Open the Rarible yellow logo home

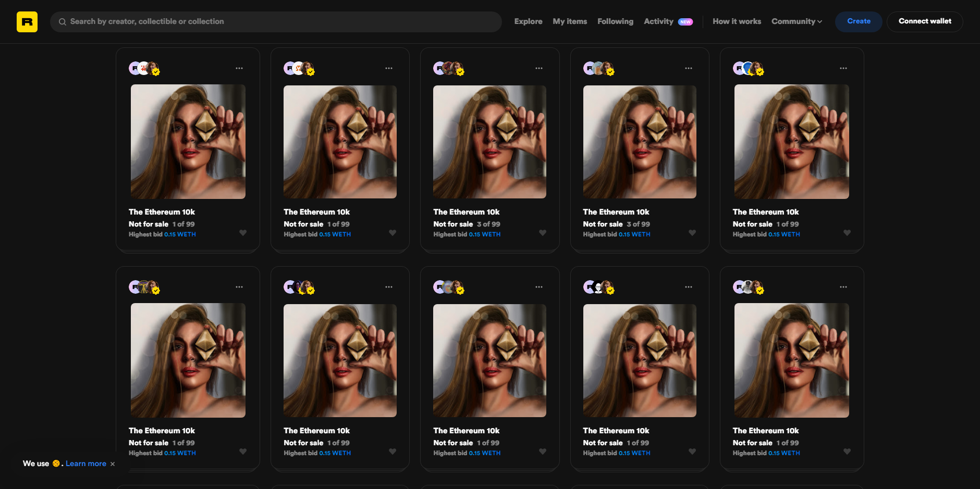(x=27, y=22)
